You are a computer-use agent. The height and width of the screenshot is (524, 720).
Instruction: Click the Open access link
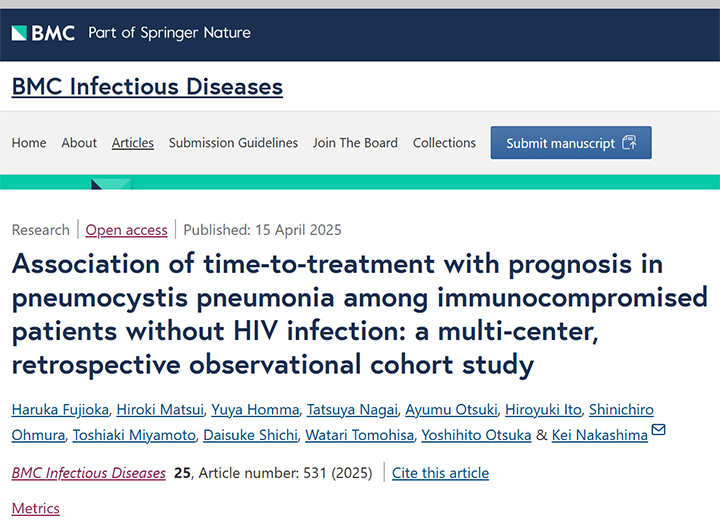(126, 230)
